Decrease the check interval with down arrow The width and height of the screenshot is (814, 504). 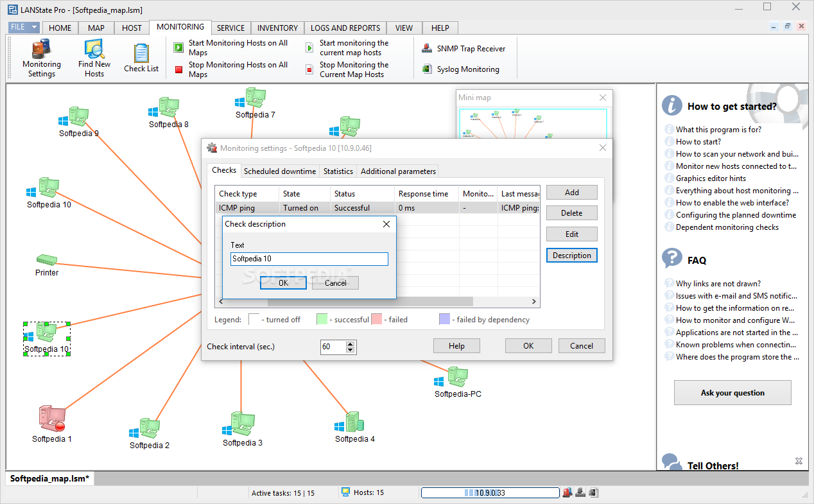click(x=350, y=350)
